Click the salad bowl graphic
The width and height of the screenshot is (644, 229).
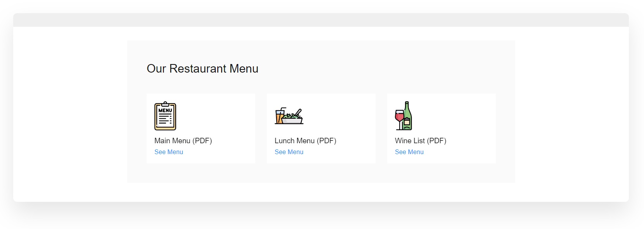click(293, 117)
